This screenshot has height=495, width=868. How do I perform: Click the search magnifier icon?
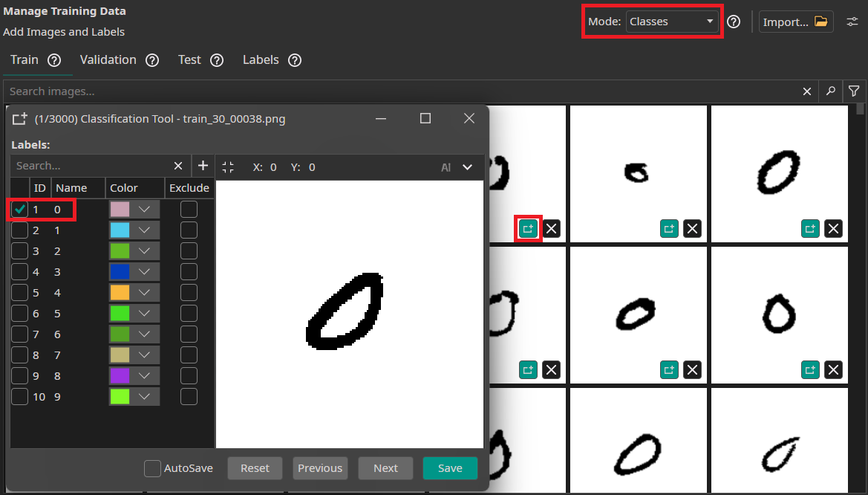(x=830, y=91)
